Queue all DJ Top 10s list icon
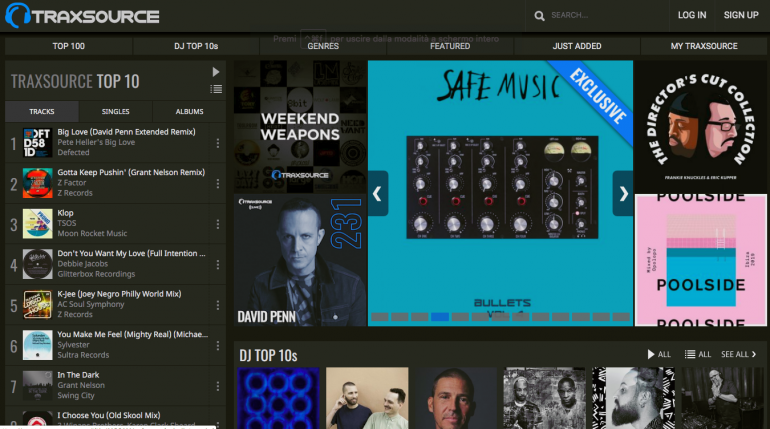This screenshot has height=429, width=770. 698,354
